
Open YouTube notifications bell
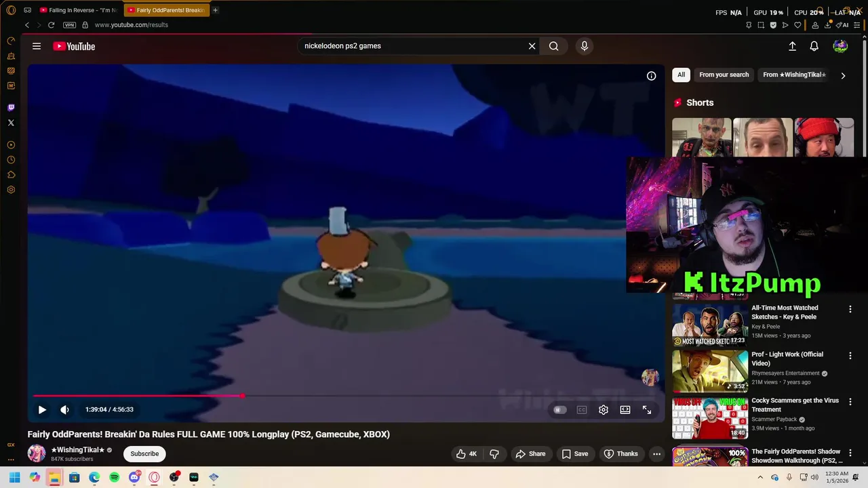(x=814, y=46)
